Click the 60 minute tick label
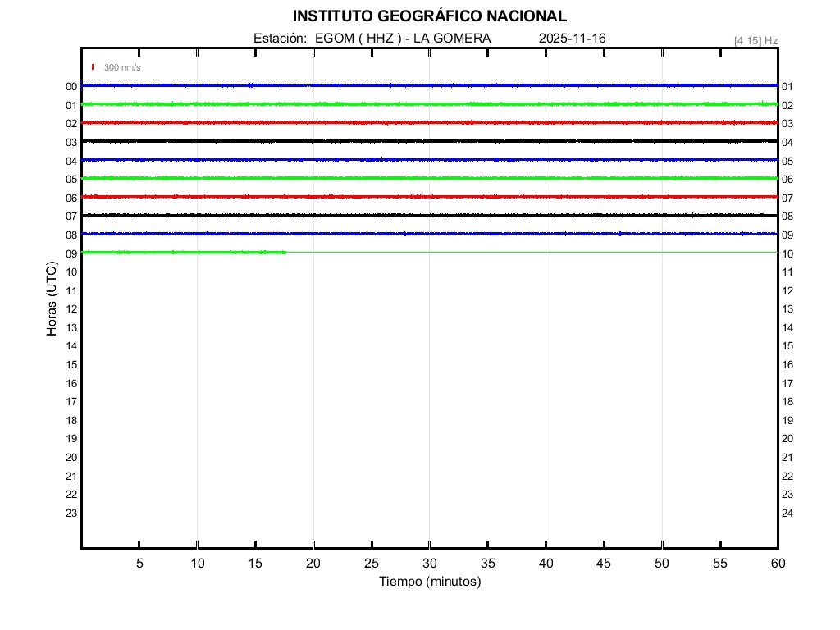Screen dimensions: 840x630 [x=777, y=563]
